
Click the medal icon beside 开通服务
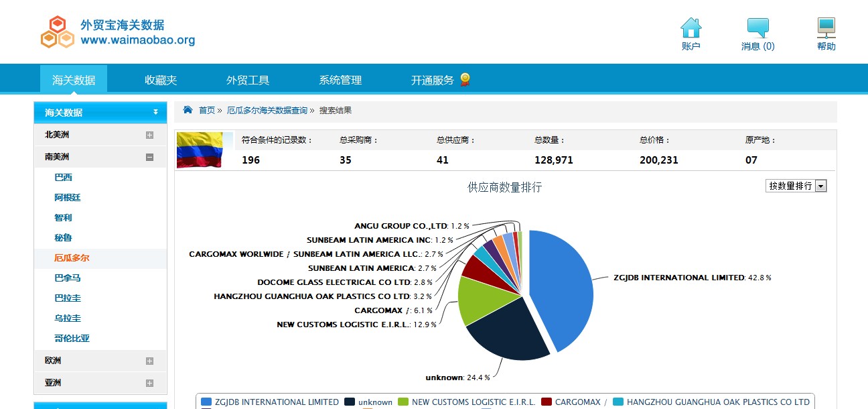pos(465,80)
